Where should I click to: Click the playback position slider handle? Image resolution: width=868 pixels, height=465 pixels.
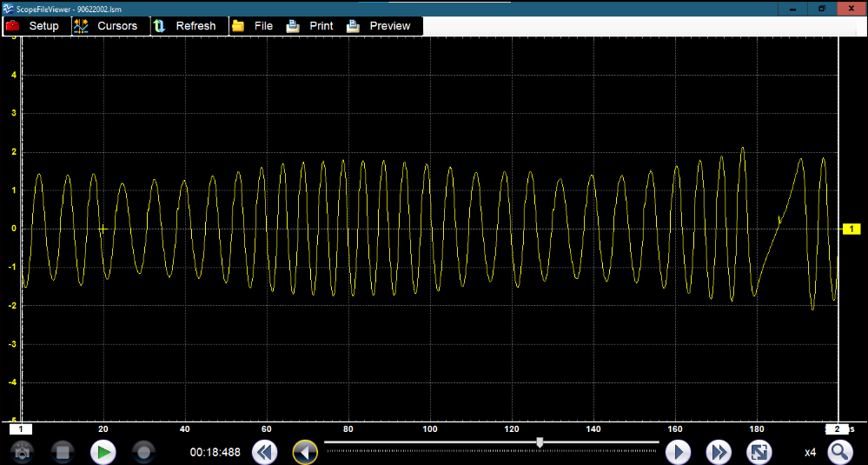(540, 442)
